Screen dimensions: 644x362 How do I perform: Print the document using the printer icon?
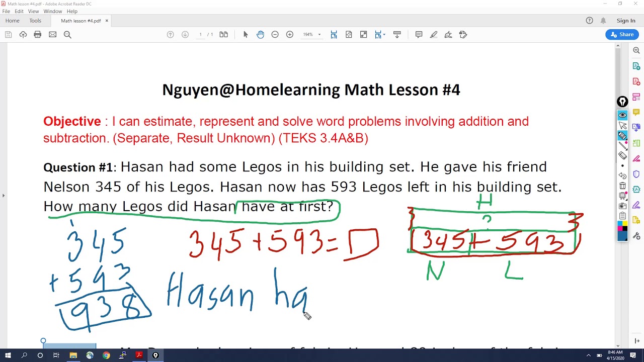click(38, 35)
